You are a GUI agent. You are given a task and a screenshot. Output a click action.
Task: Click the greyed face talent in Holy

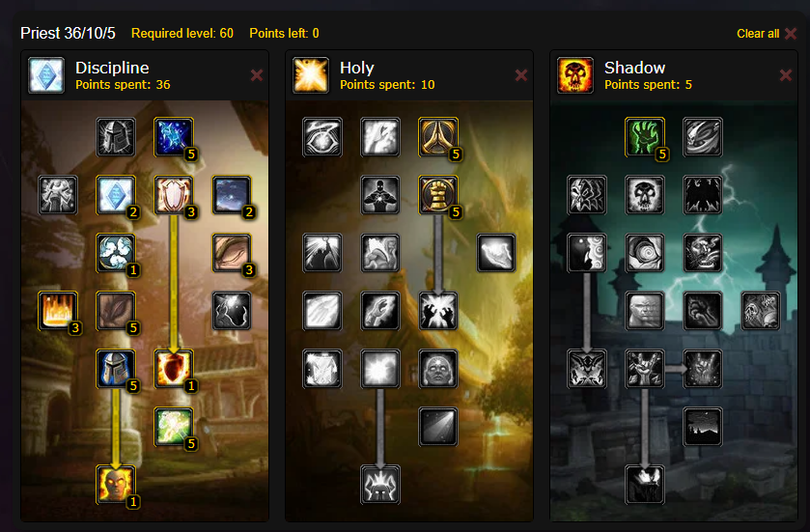pyautogui.click(x=438, y=368)
